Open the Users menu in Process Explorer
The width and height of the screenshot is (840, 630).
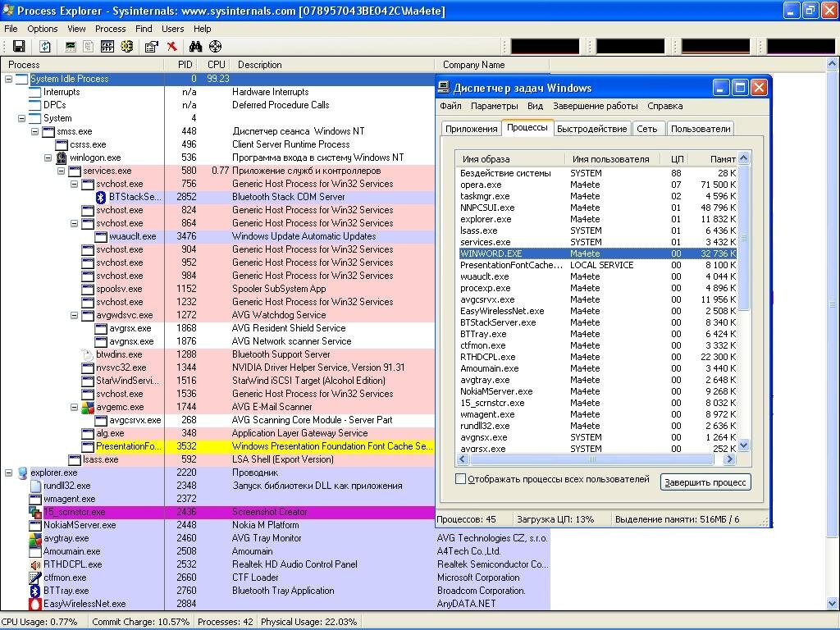click(x=172, y=29)
